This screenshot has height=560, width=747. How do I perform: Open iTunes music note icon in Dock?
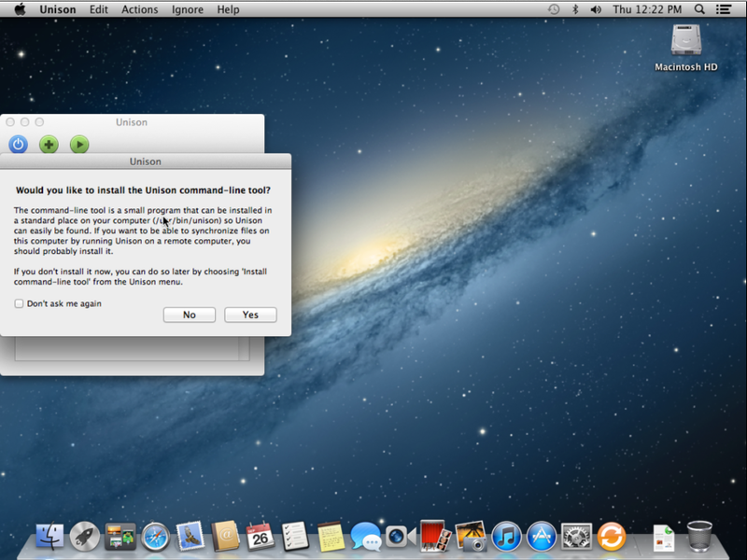pyautogui.click(x=506, y=536)
